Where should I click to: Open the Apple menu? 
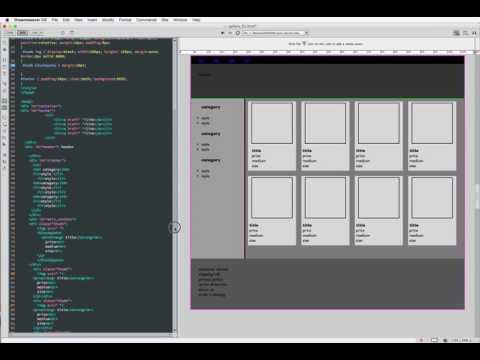click(x=7, y=20)
